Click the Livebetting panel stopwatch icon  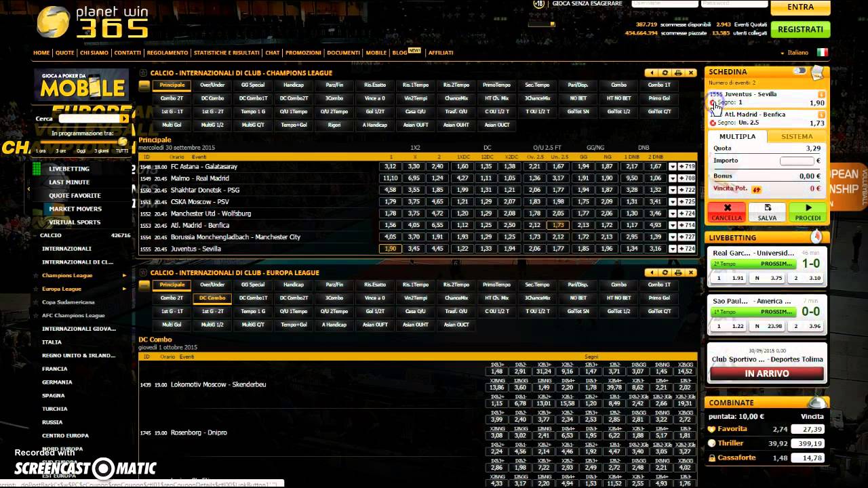click(x=816, y=237)
